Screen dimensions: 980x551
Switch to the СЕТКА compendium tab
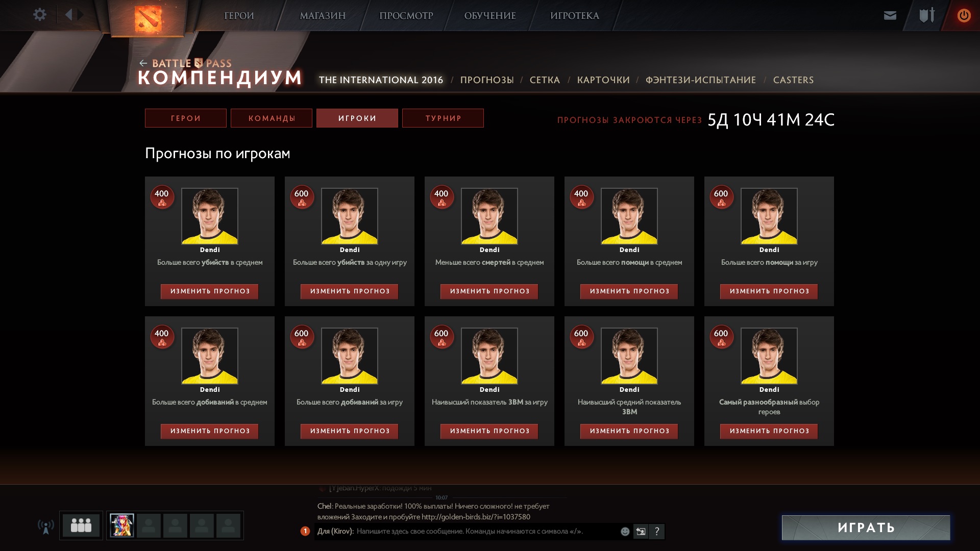coord(545,80)
